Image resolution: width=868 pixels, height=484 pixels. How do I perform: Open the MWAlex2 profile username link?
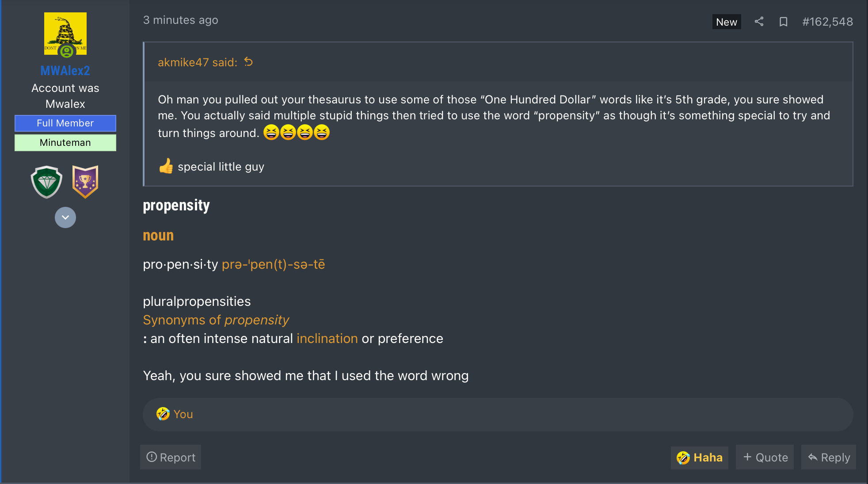(x=65, y=71)
